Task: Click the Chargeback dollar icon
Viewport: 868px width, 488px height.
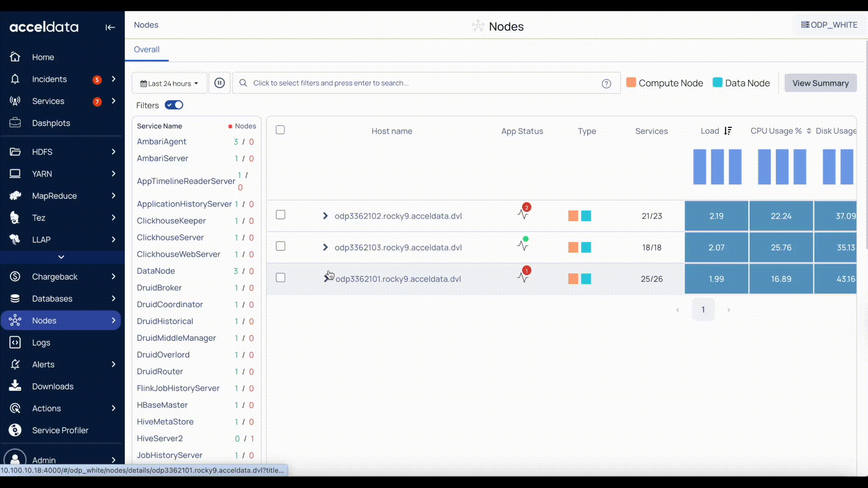Action: tap(15, 277)
